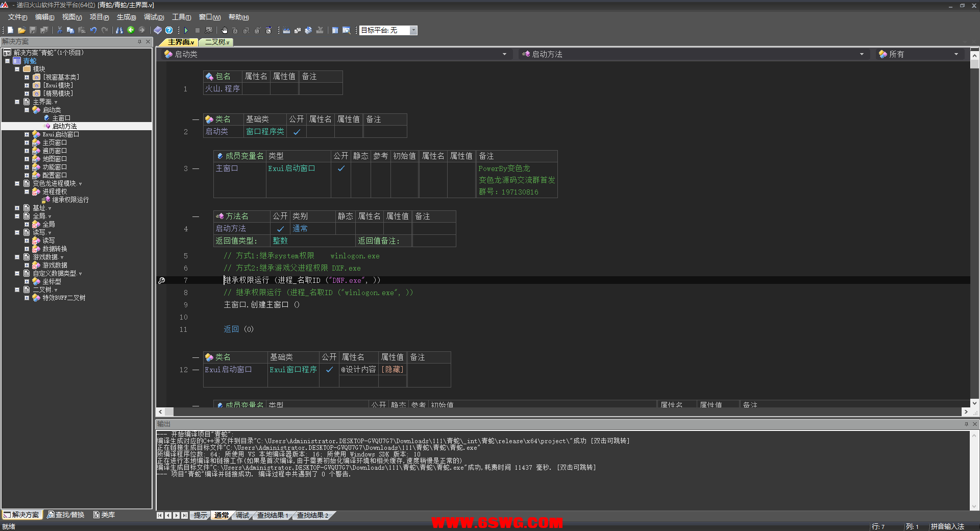The image size is (980, 531).
Task: Open the 目标平台 dropdown in toolbar
Action: (x=413, y=31)
